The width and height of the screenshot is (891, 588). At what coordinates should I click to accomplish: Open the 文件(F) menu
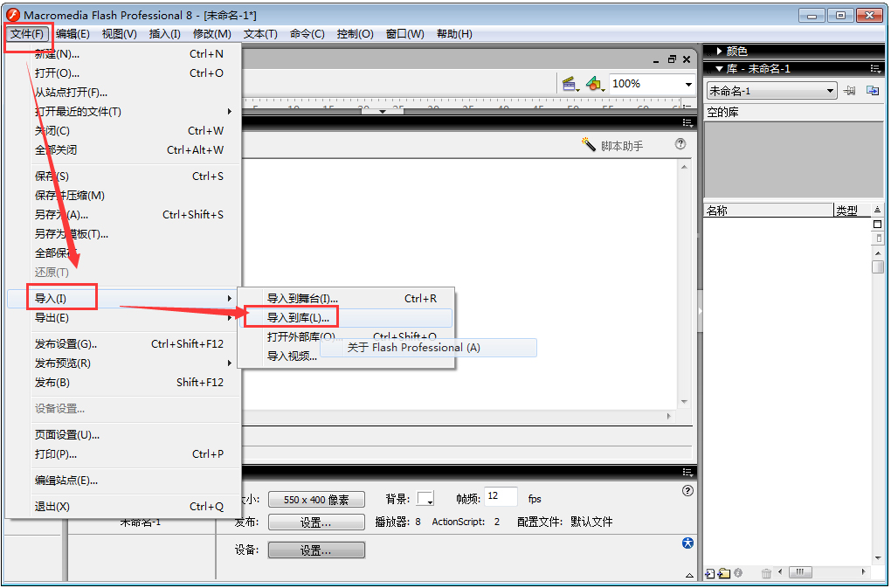coord(27,33)
